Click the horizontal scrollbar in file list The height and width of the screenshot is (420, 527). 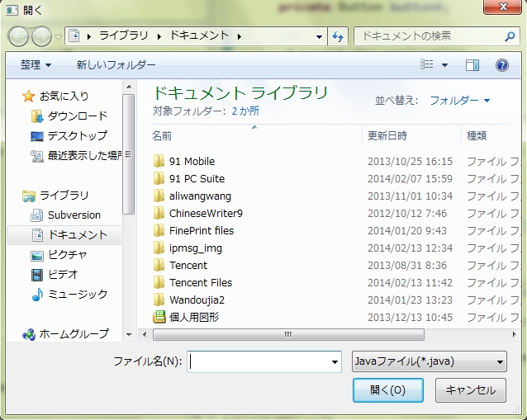pos(287,334)
